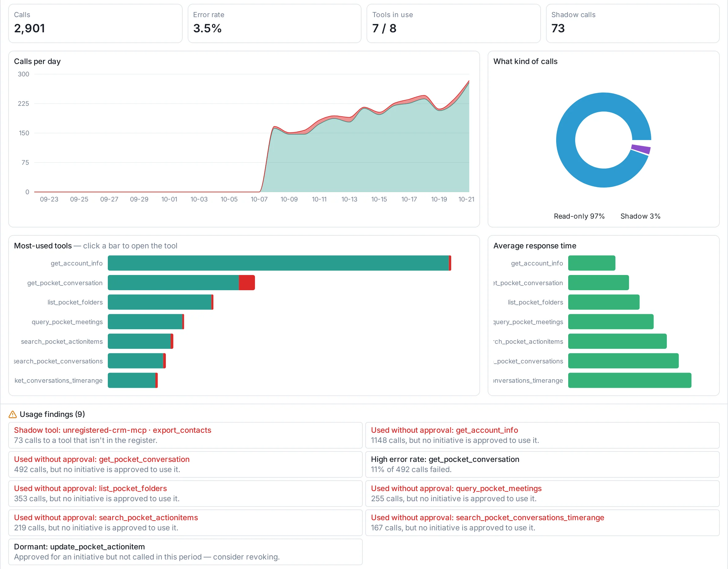Open the search_pocket_conversations_timerange approval finding
Viewport: 728px width, 569px height.
(x=542, y=523)
